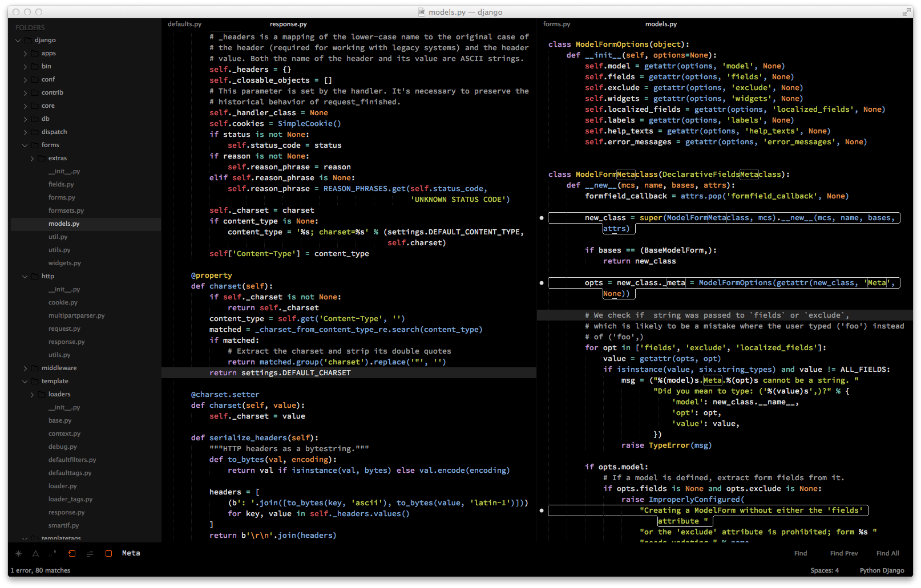
Task: Toggle regular expression search in find bar
Action: coord(18,553)
